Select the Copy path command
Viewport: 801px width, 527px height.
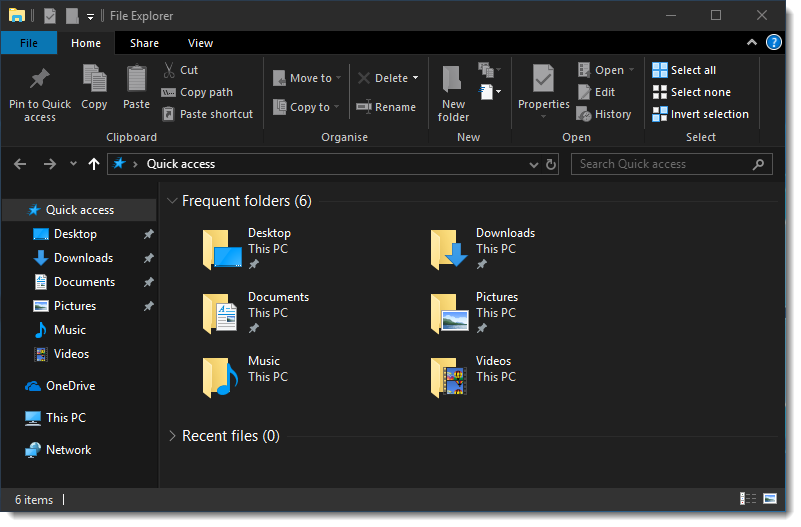197,92
